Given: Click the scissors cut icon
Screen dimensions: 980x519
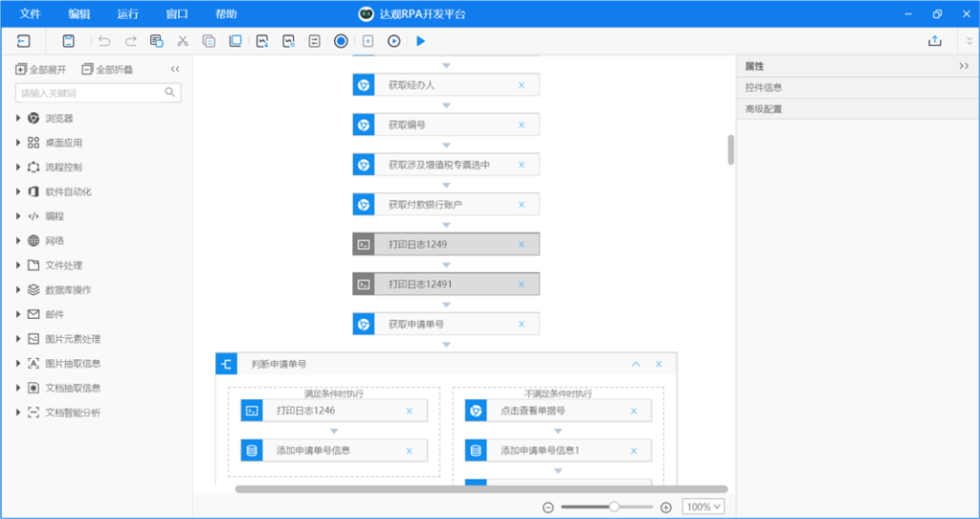Looking at the screenshot, I should pyautogui.click(x=183, y=41).
